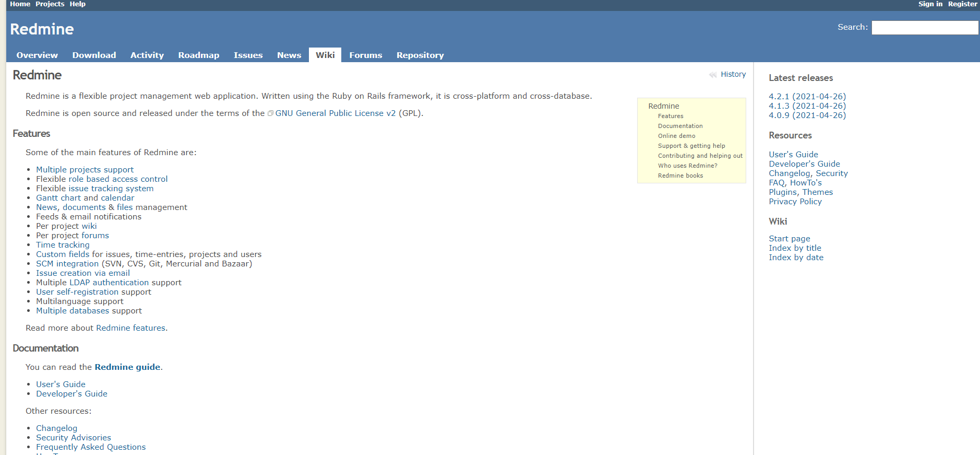Screen dimensions: 980x455
Task: Switch to the Download tab
Action: tap(94, 55)
